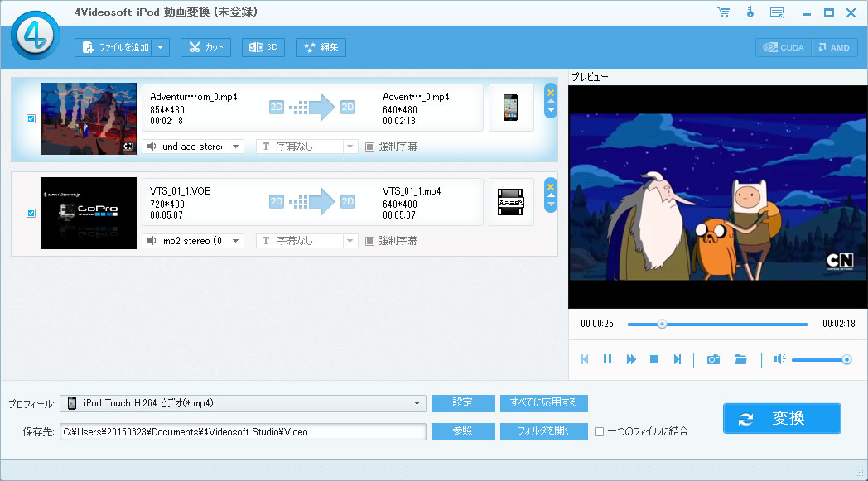Take a snapshot with camera icon
Screen dimensions: 868x481
[x=714, y=360]
